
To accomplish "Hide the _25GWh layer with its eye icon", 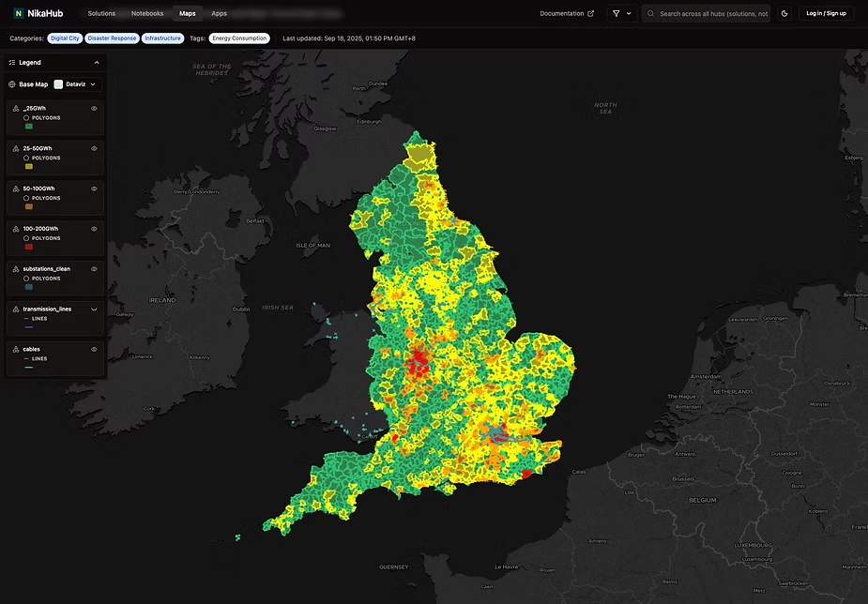I will pos(94,109).
